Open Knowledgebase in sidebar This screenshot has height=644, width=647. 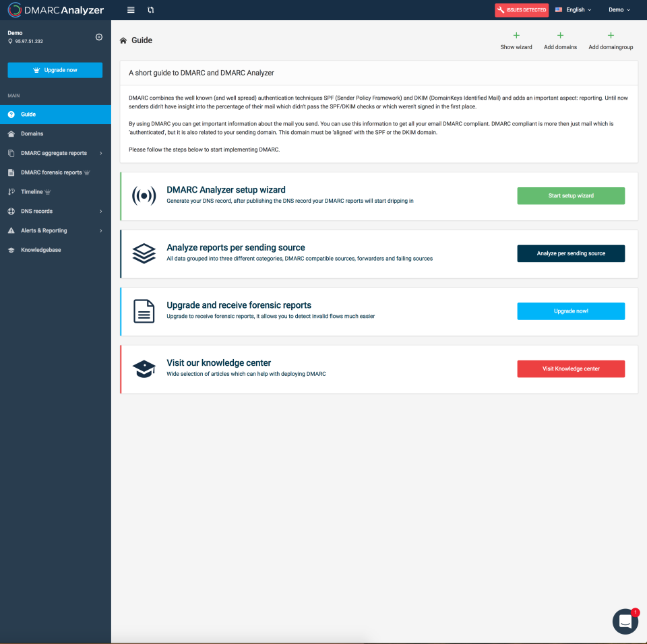(55, 250)
